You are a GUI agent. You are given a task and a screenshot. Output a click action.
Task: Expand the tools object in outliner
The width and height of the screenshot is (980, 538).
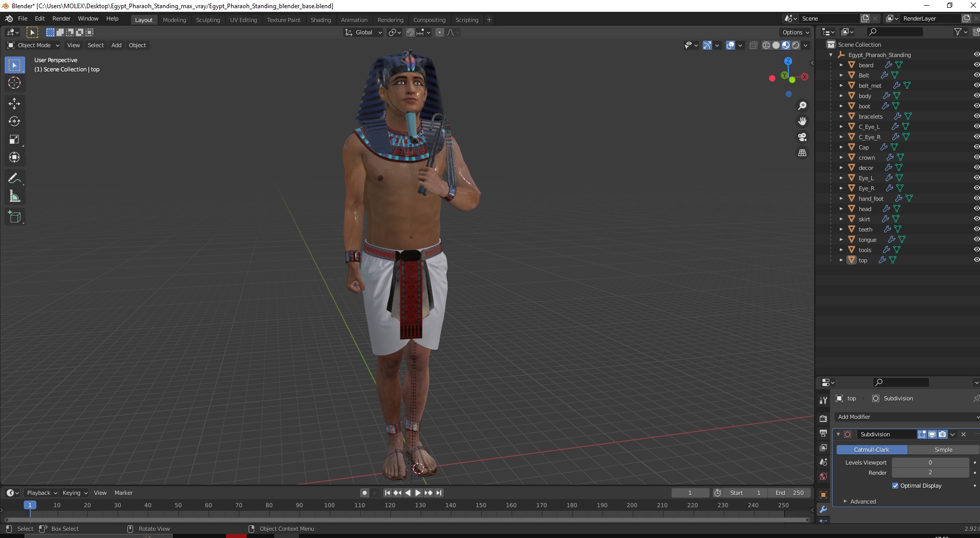[841, 249]
